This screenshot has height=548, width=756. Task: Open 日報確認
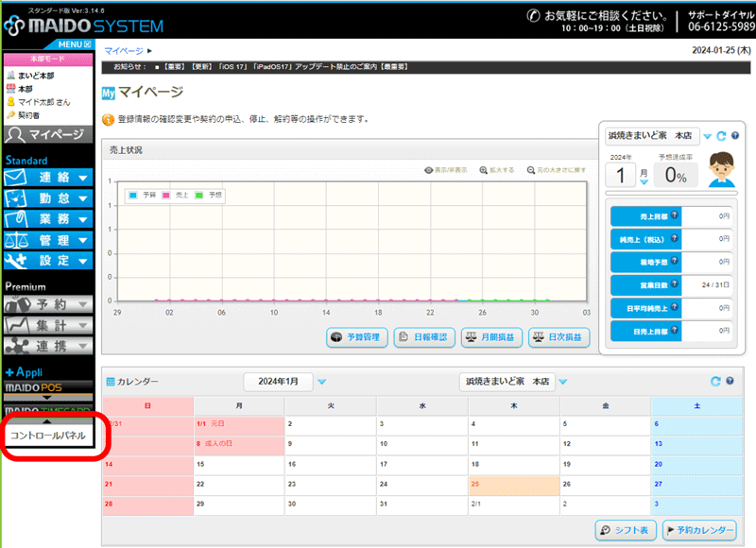click(x=424, y=337)
